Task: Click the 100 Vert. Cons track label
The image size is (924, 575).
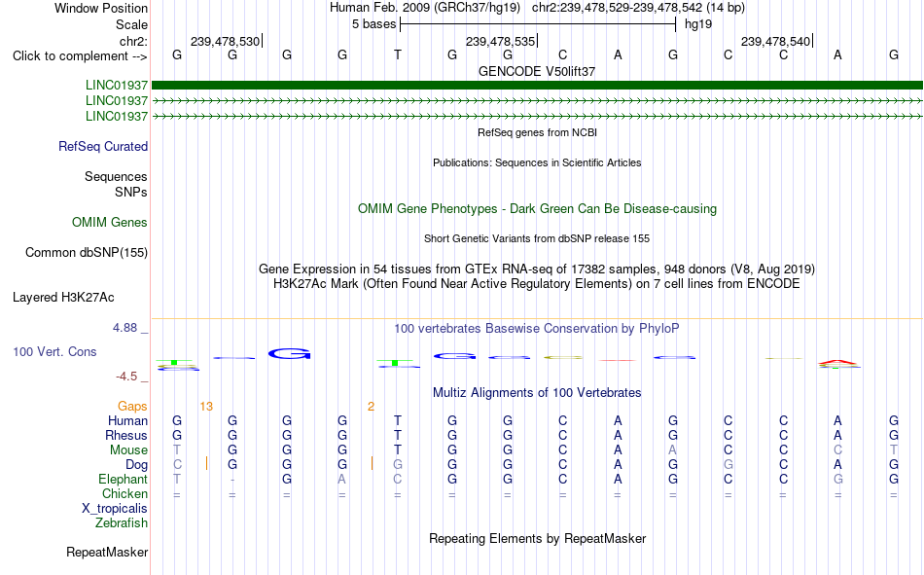Action: point(54,352)
